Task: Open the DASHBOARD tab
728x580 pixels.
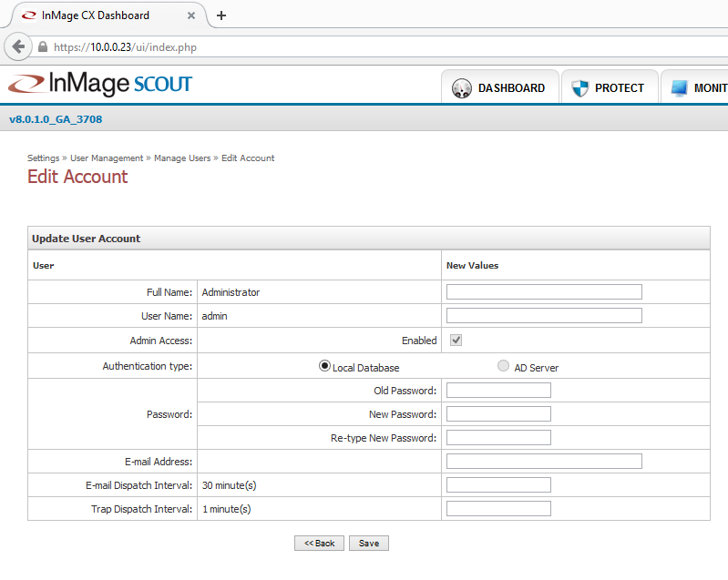Action: pyautogui.click(x=511, y=88)
